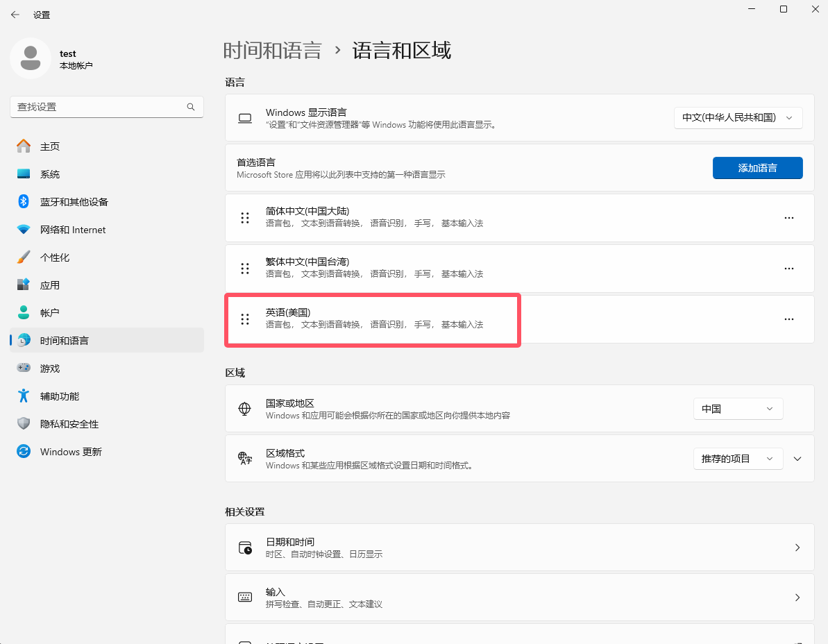Open the 区域格式 dropdown 推荐的项目

pyautogui.click(x=738, y=459)
